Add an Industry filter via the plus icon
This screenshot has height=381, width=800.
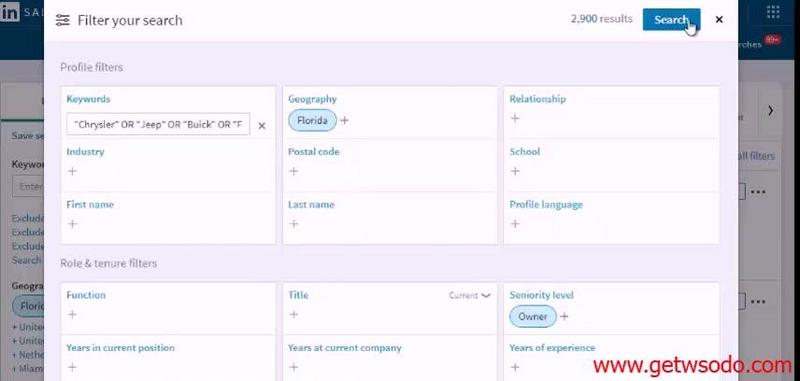(x=72, y=171)
